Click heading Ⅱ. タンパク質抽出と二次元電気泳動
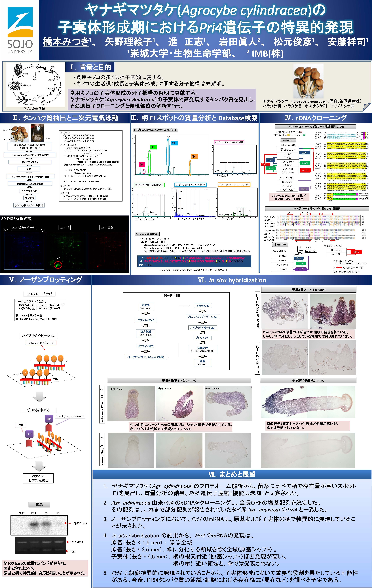The width and height of the screenshot is (372, 588). pyautogui.click(x=65, y=118)
